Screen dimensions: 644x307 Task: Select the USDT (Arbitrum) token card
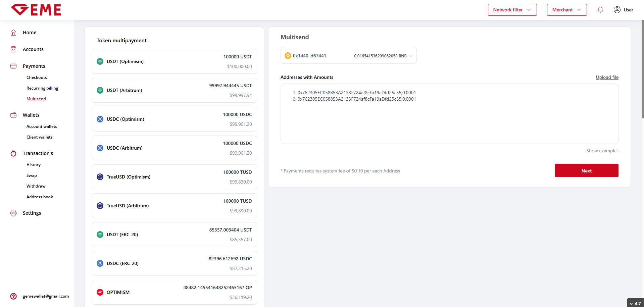click(174, 90)
